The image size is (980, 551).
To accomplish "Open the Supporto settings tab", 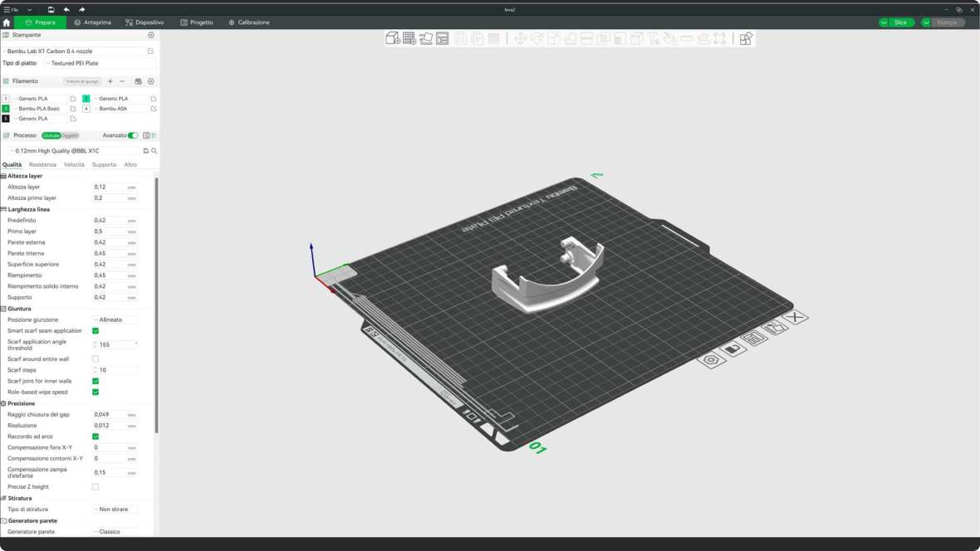I will coord(104,164).
